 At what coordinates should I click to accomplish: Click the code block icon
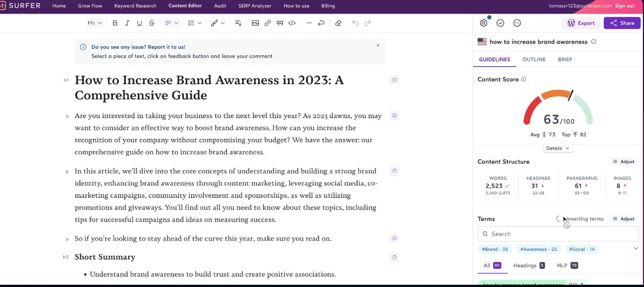click(x=292, y=23)
